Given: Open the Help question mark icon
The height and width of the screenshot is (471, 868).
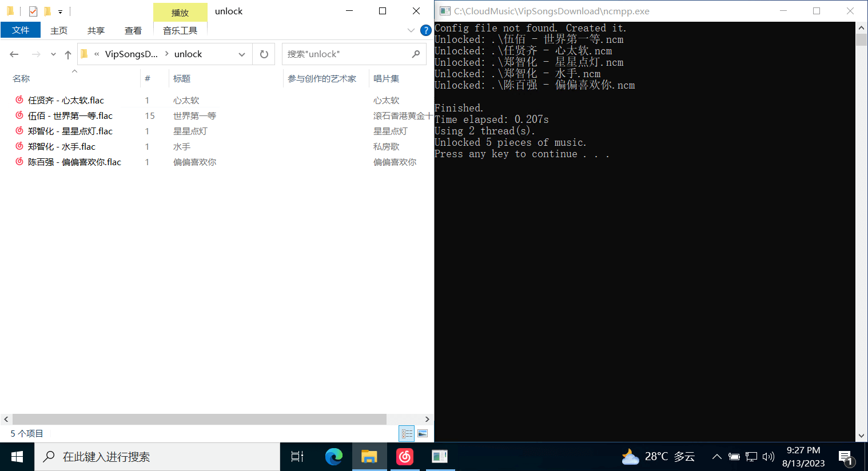Looking at the screenshot, I should (425, 30).
